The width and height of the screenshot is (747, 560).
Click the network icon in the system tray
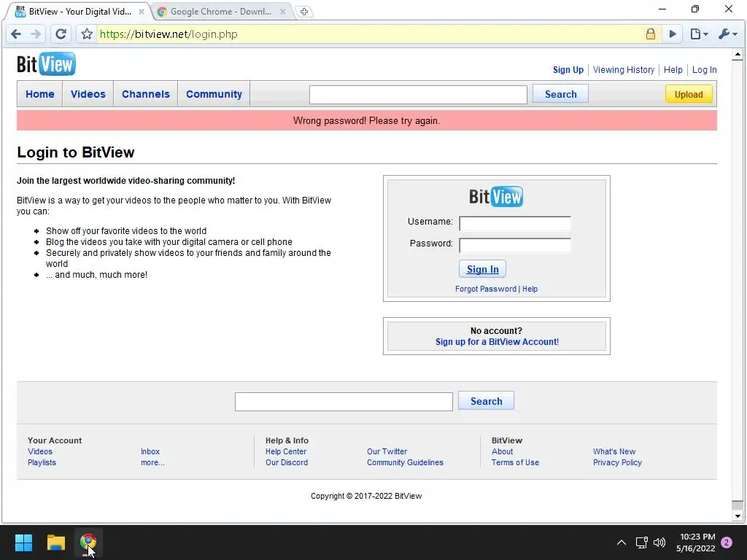click(x=641, y=542)
